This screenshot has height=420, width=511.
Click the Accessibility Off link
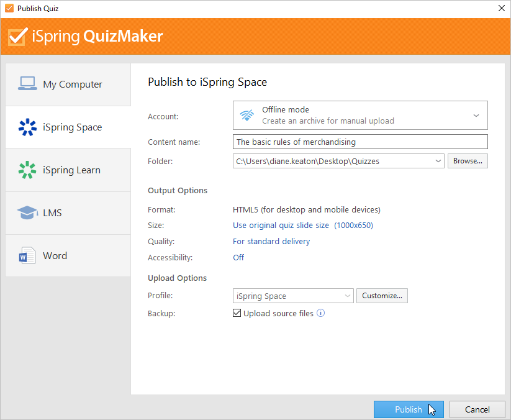coord(238,258)
